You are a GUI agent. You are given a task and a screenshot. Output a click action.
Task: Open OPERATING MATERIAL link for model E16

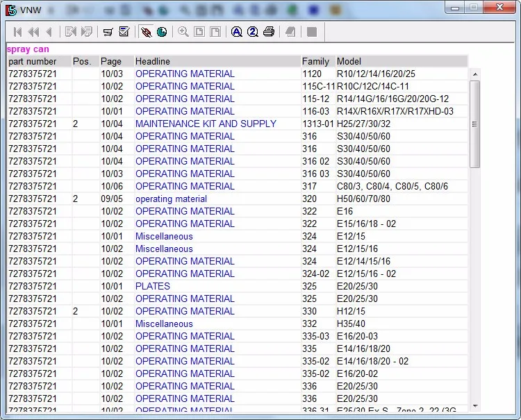(x=185, y=211)
